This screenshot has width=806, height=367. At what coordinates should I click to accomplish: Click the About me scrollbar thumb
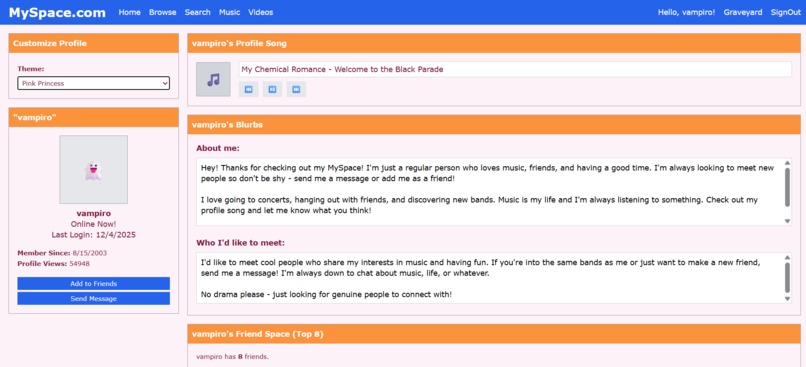coord(787,187)
